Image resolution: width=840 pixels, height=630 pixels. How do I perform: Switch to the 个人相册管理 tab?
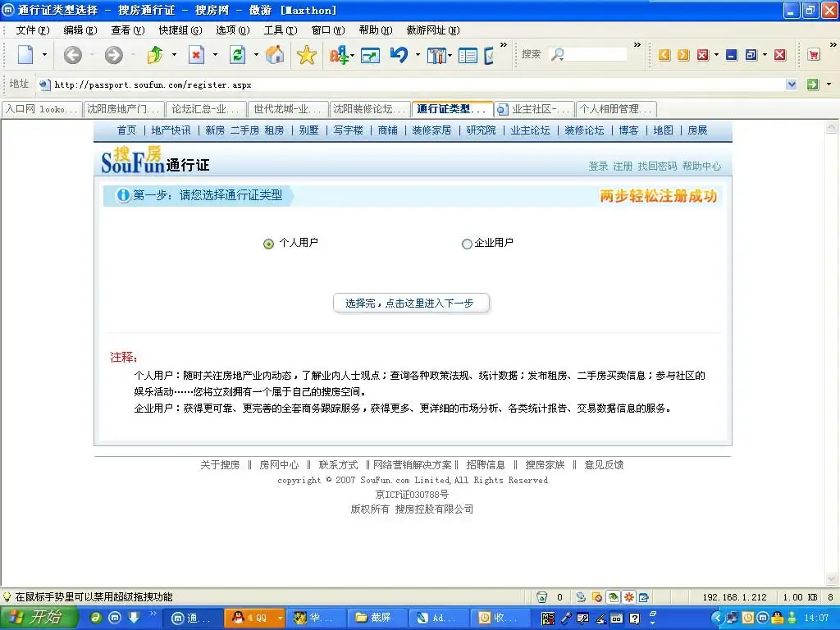point(617,109)
